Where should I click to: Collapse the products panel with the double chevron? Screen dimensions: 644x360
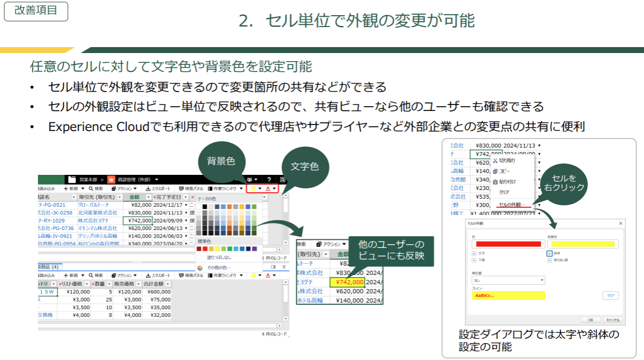pos(284,267)
